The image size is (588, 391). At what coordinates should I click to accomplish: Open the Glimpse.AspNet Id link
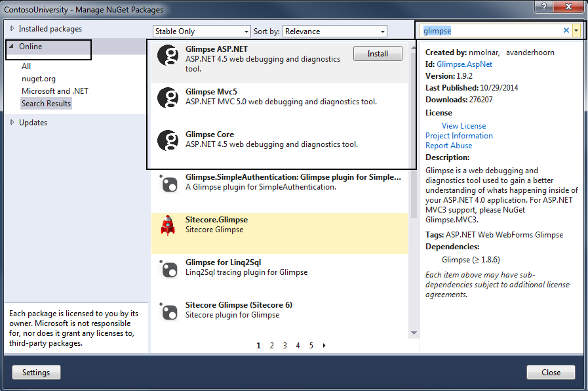point(464,64)
